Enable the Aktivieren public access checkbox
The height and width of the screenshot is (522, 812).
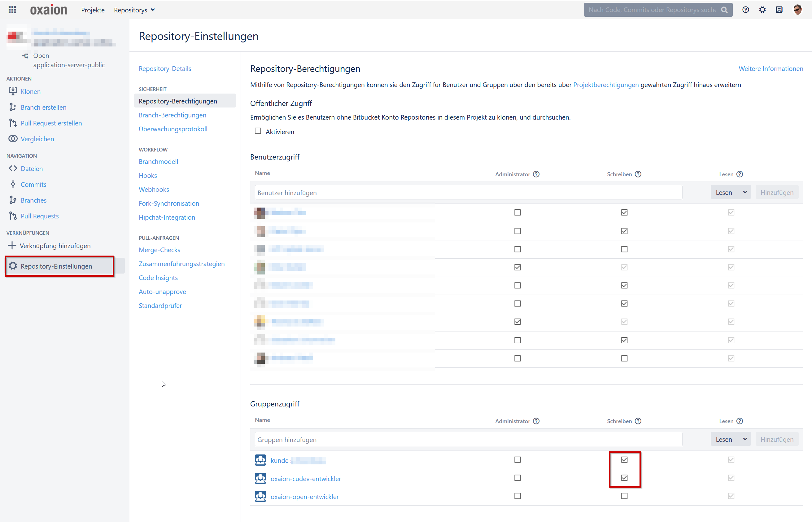click(x=258, y=131)
